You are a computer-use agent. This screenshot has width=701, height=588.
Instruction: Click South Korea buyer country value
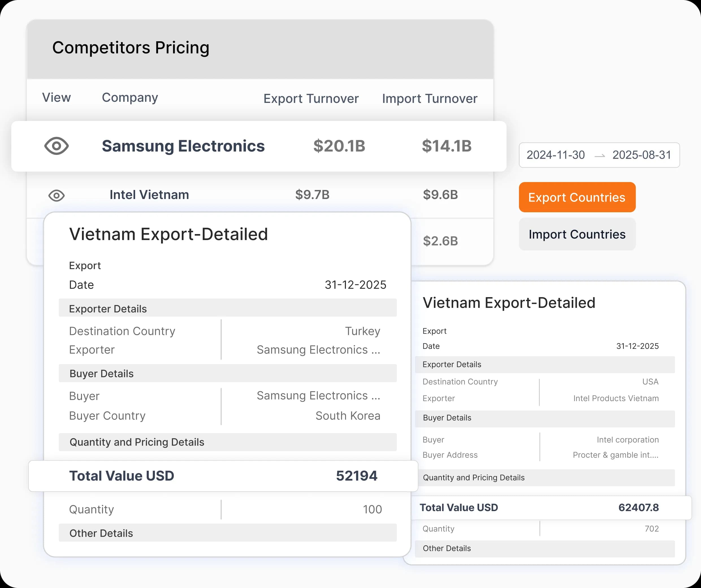[348, 416]
